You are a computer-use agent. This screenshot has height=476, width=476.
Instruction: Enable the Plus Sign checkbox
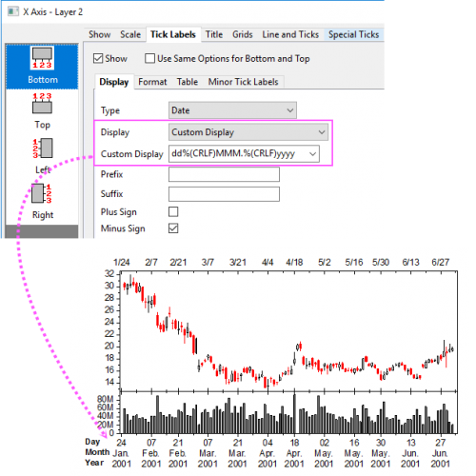(x=173, y=211)
